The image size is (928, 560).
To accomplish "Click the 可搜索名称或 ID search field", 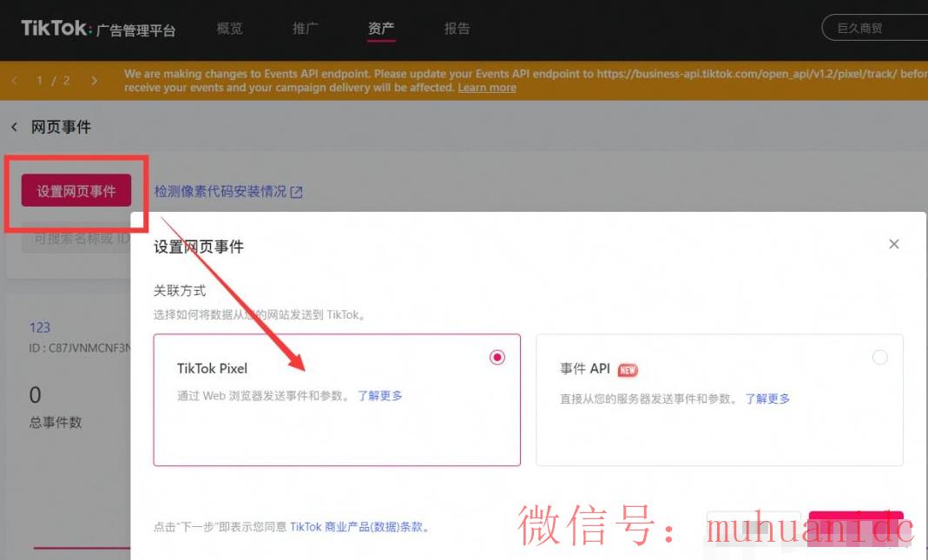I will [x=76, y=239].
